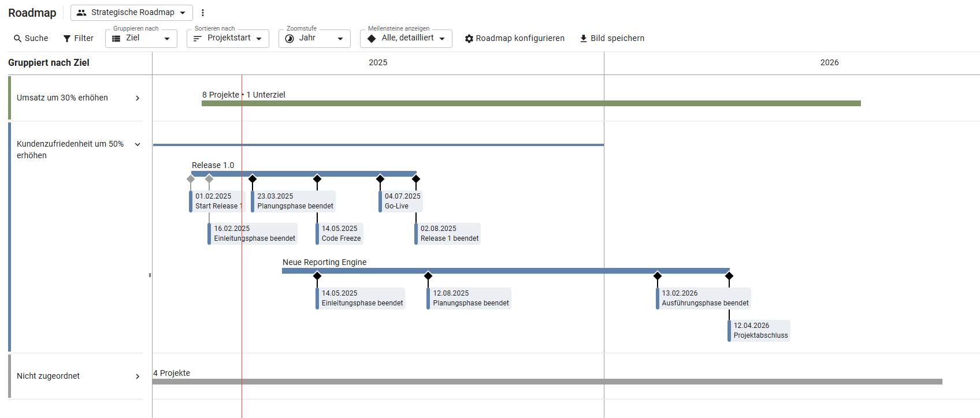Image resolution: width=980 pixels, height=418 pixels.
Task: Select the Projektabschluss milestone diamond
Action: pos(729,276)
